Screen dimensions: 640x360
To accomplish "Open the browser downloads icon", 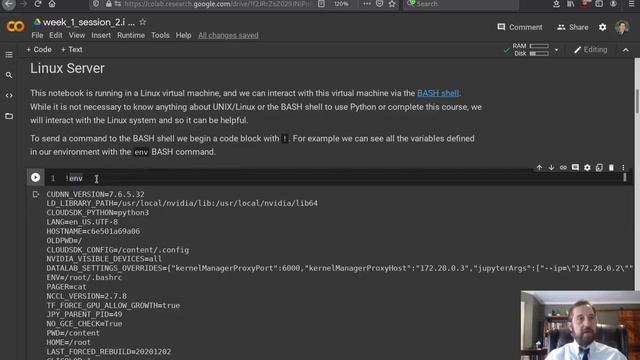I will tap(556, 4).
